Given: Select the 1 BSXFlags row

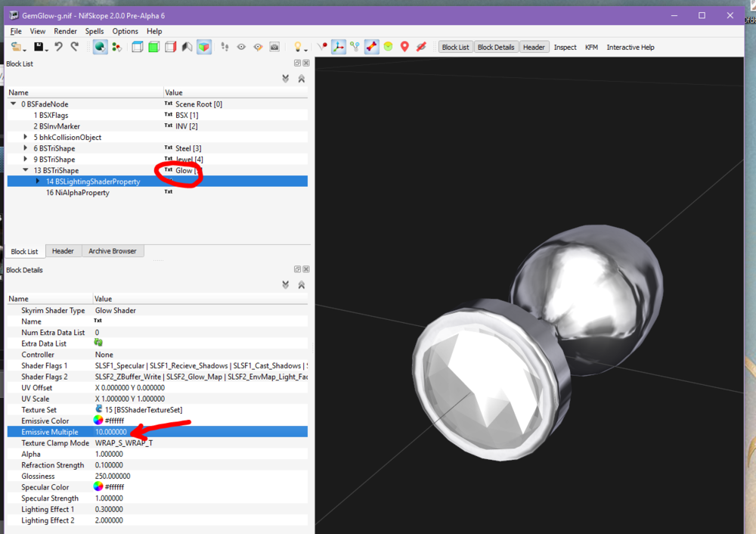Looking at the screenshot, I should click(x=157, y=115).
